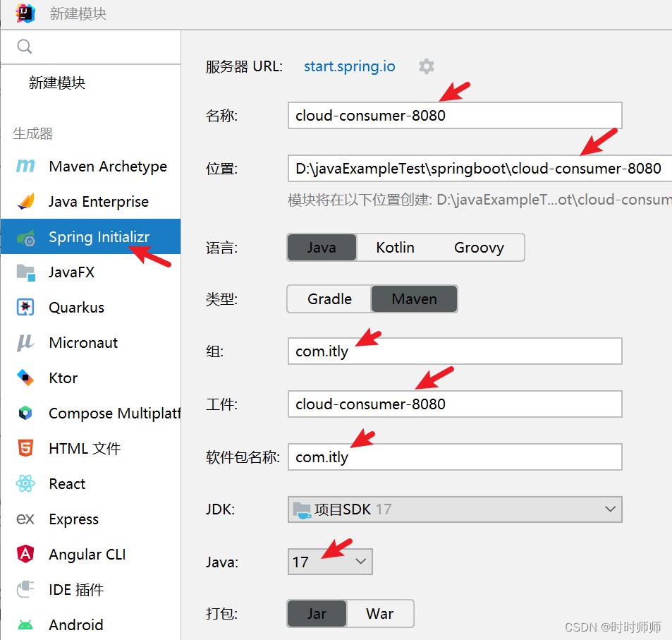Click the IntelliJ IDEA logo in title bar

click(x=25, y=13)
